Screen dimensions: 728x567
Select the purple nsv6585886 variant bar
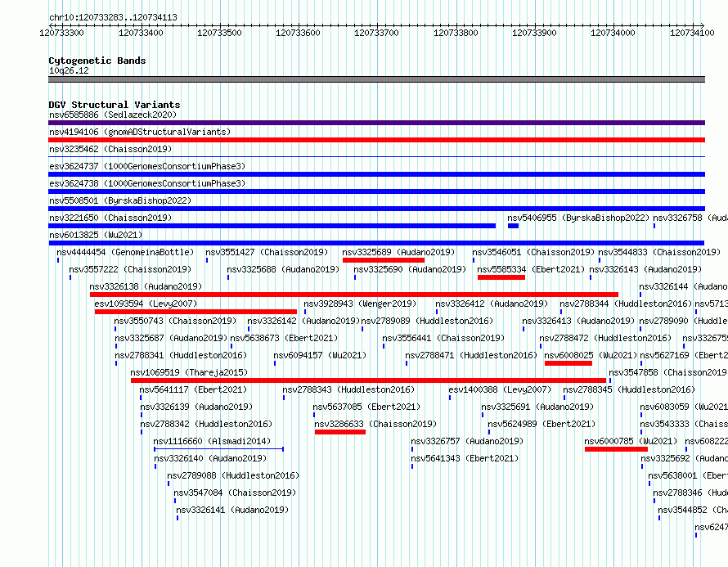click(x=376, y=123)
